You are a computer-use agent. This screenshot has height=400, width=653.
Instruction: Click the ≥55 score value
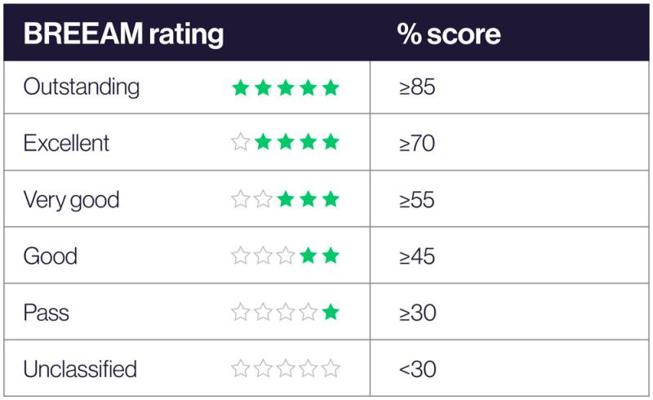pyautogui.click(x=416, y=200)
